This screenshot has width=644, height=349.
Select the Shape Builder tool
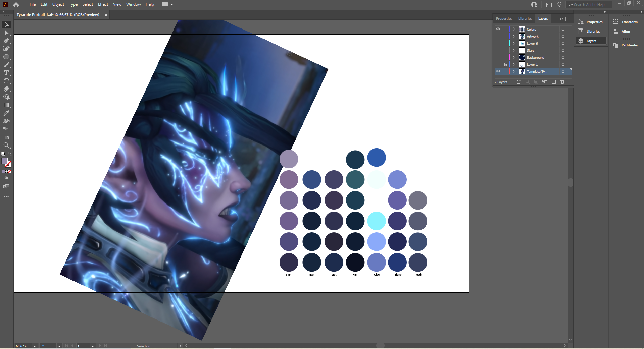(x=6, y=97)
